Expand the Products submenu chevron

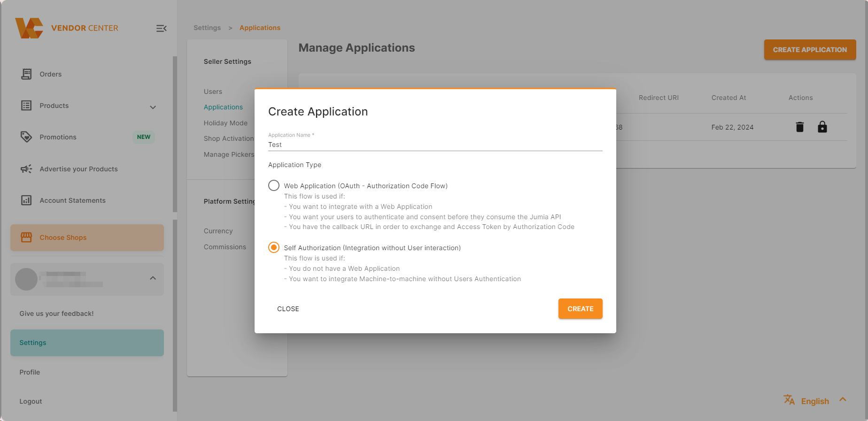tap(153, 107)
